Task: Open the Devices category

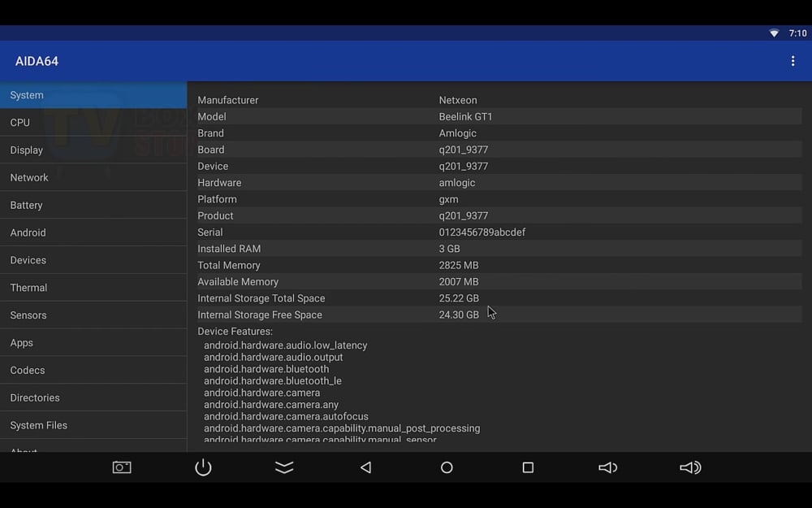Action: pos(93,260)
